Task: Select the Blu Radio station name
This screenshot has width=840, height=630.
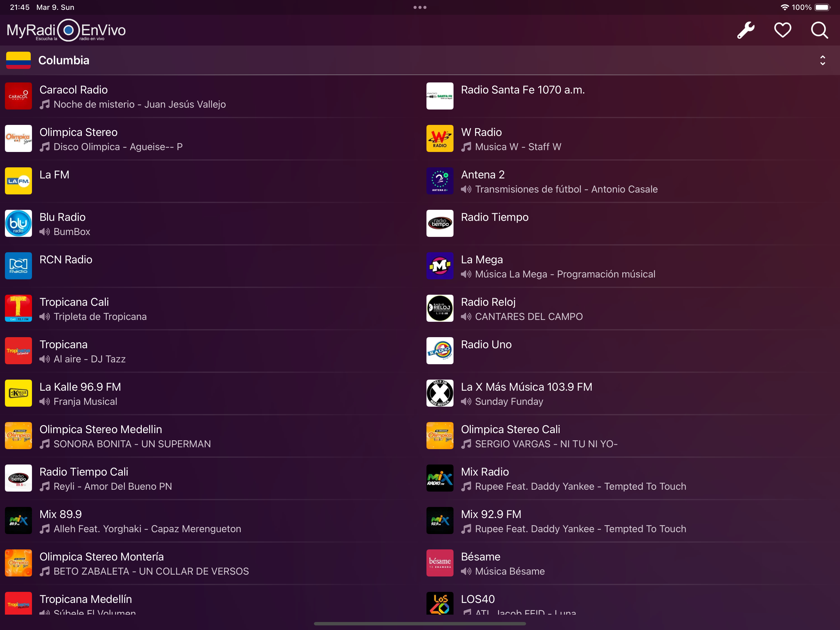Action: click(x=63, y=217)
